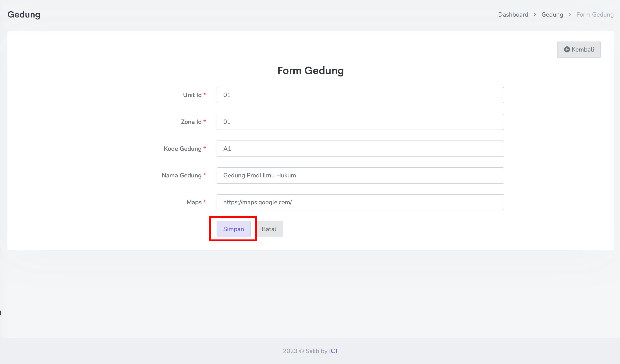The width and height of the screenshot is (620, 364).
Task: Click the Gedung page title
Action: [24, 15]
